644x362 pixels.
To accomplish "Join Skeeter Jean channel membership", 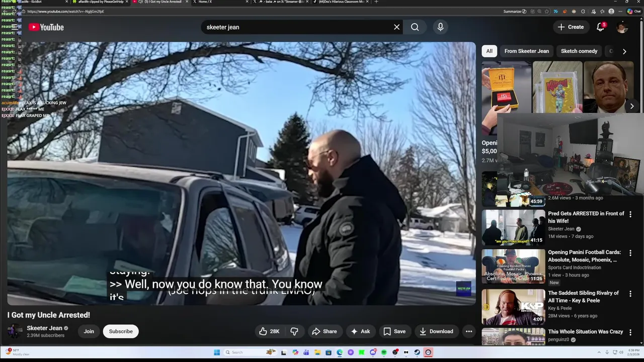I will click(x=89, y=331).
